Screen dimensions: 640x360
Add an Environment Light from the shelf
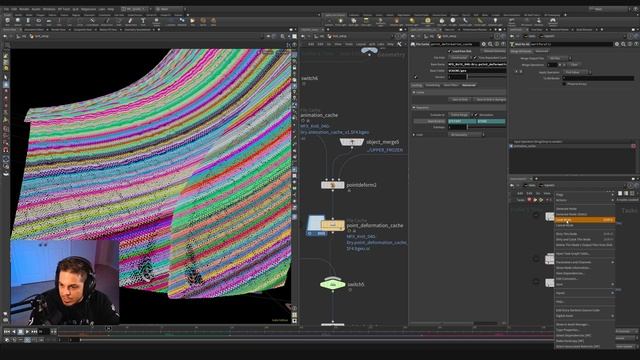(x=427, y=21)
